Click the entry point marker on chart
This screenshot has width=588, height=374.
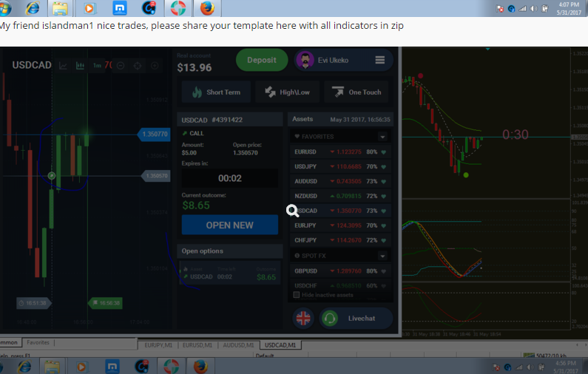[52, 175]
